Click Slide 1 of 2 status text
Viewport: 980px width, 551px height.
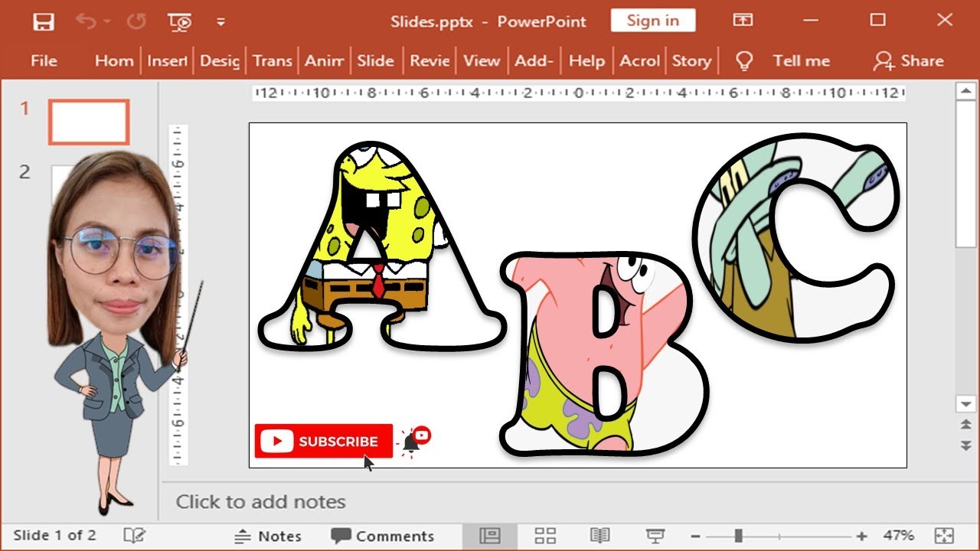[x=54, y=536]
